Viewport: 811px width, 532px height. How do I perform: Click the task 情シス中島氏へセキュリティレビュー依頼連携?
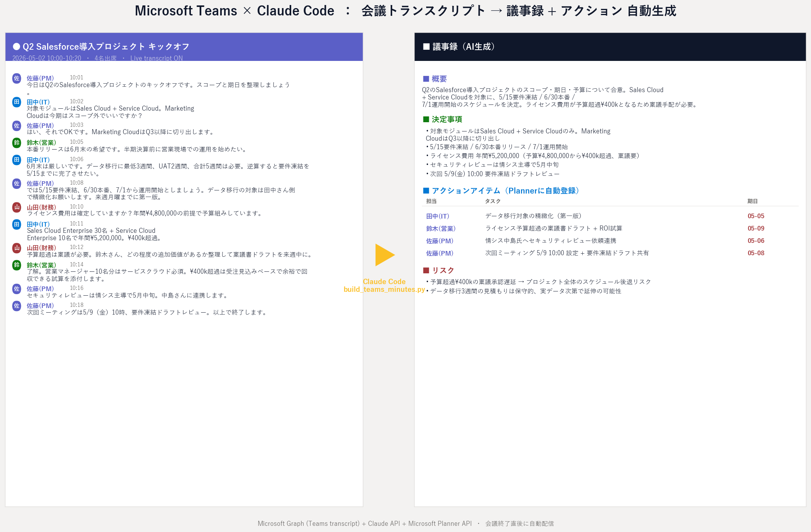point(551,241)
